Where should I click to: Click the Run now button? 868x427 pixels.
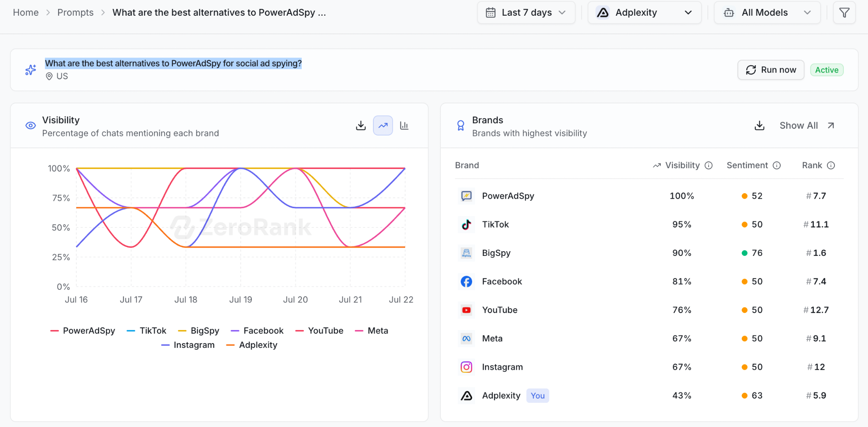(771, 70)
